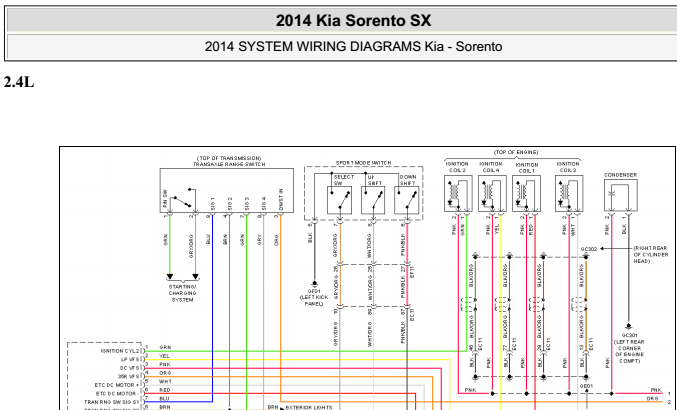This screenshot has height=410, width=677.
Task: Click the 'SPORT MODE SWITCH' label
Action: [364, 163]
